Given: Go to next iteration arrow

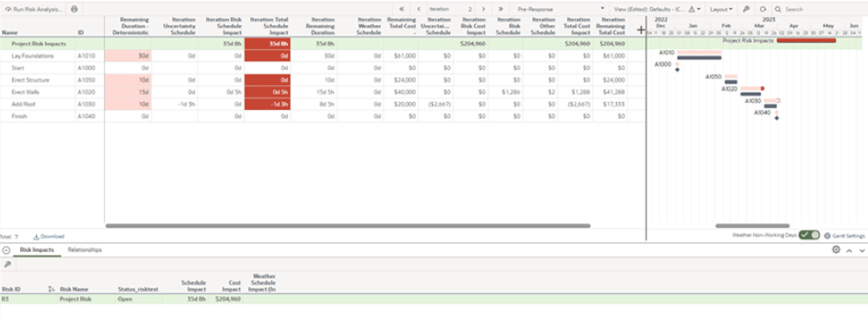Looking at the screenshot, I should (483, 9).
